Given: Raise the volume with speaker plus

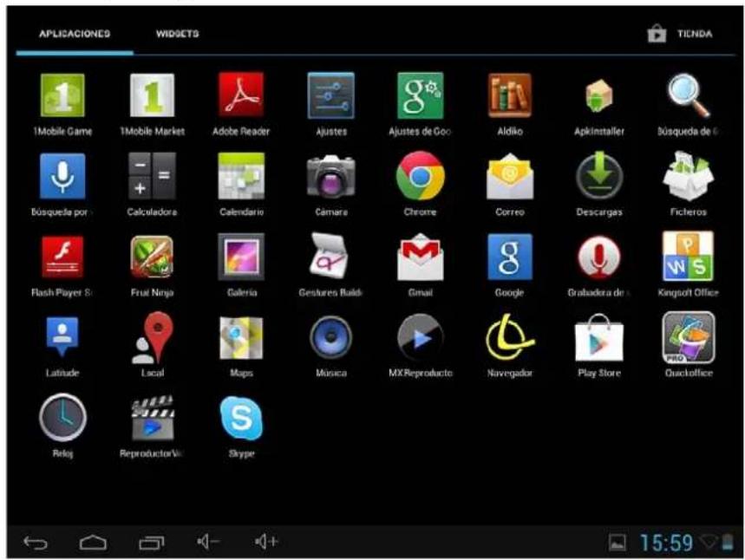Looking at the screenshot, I should pyautogui.click(x=266, y=542).
